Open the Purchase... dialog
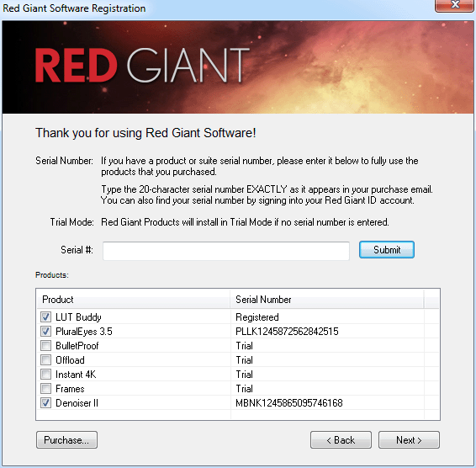 [66, 439]
